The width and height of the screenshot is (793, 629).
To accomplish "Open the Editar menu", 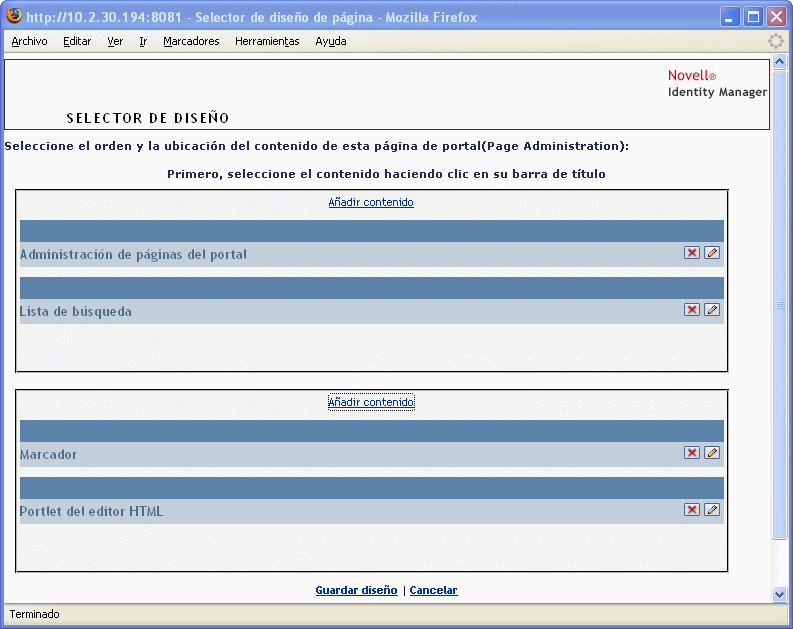I will [x=77, y=41].
